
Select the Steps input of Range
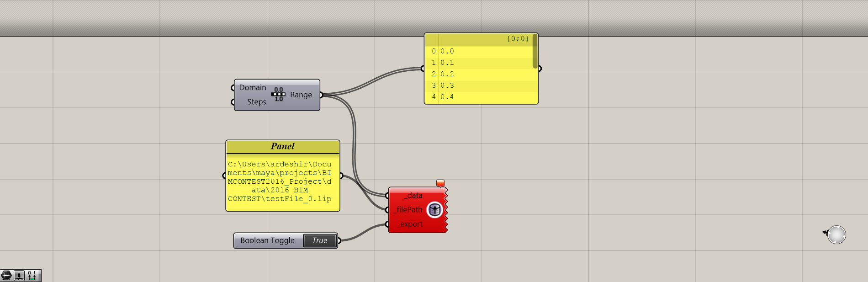pyautogui.click(x=256, y=102)
